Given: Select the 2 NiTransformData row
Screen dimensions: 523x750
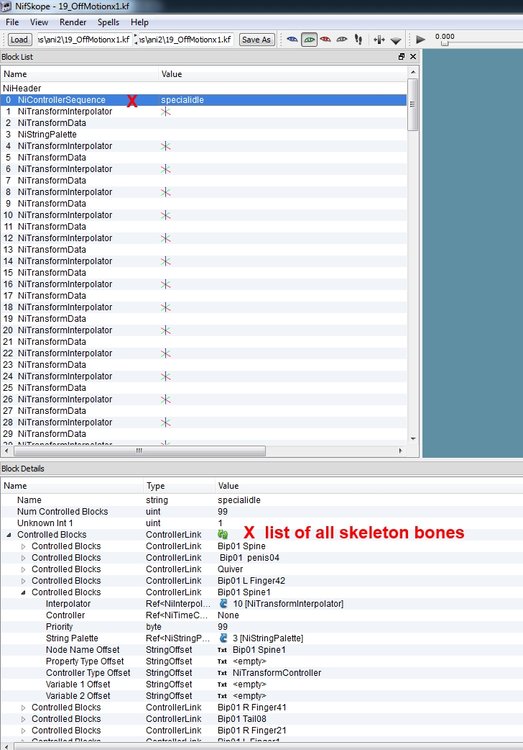Looking at the screenshot, I should coord(204,123).
